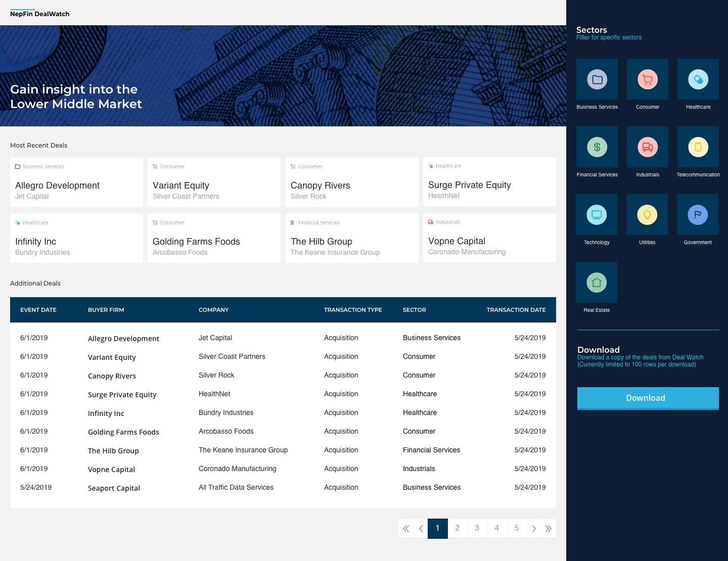The height and width of the screenshot is (561, 728).
Task: Go to the first page arrows
Action: [406, 529]
